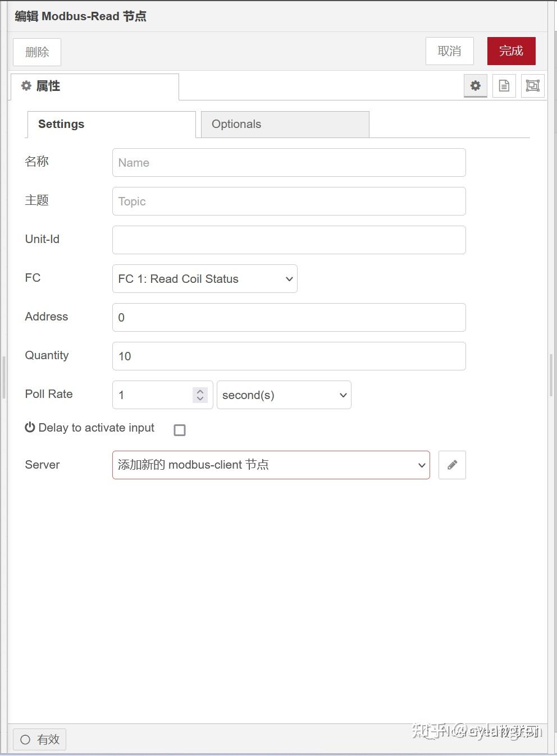Expand Server modbus-client node dropdown
Viewport: 557px width, 756px height.
click(271, 465)
